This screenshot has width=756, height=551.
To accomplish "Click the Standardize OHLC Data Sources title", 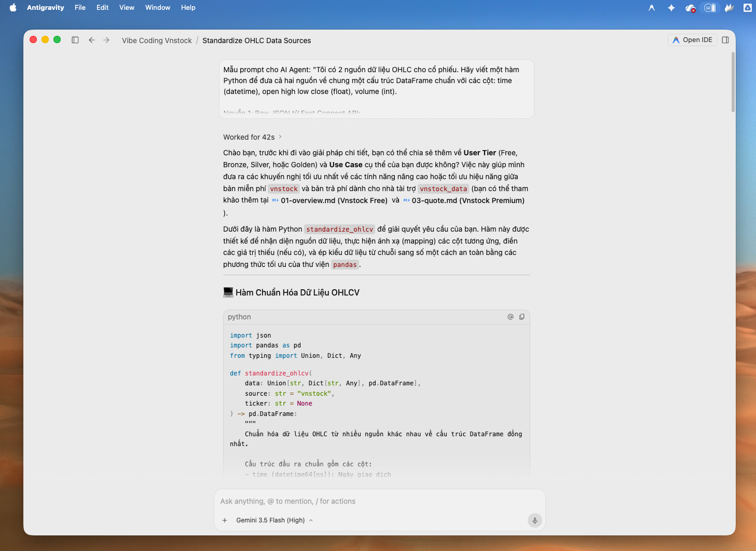I will tap(257, 41).
